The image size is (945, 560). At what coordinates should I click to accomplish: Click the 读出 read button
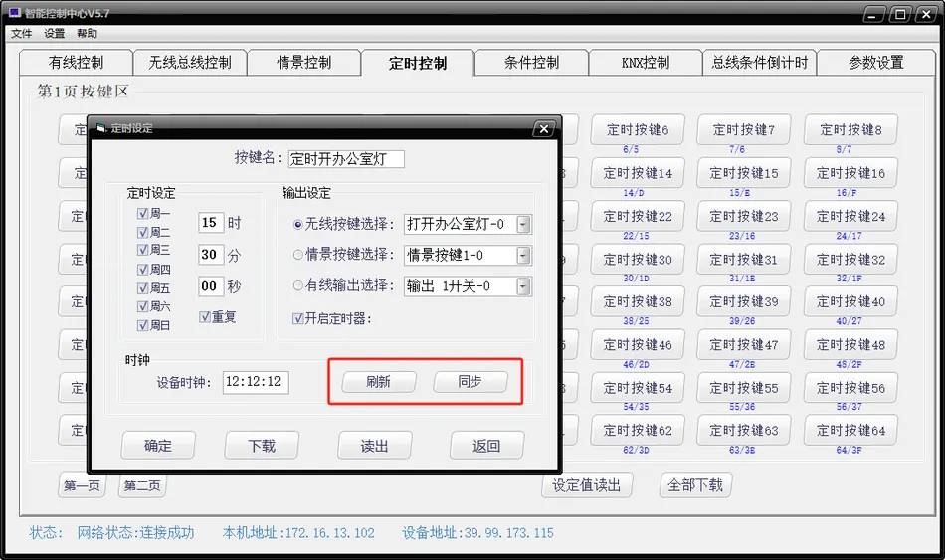(374, 446)
